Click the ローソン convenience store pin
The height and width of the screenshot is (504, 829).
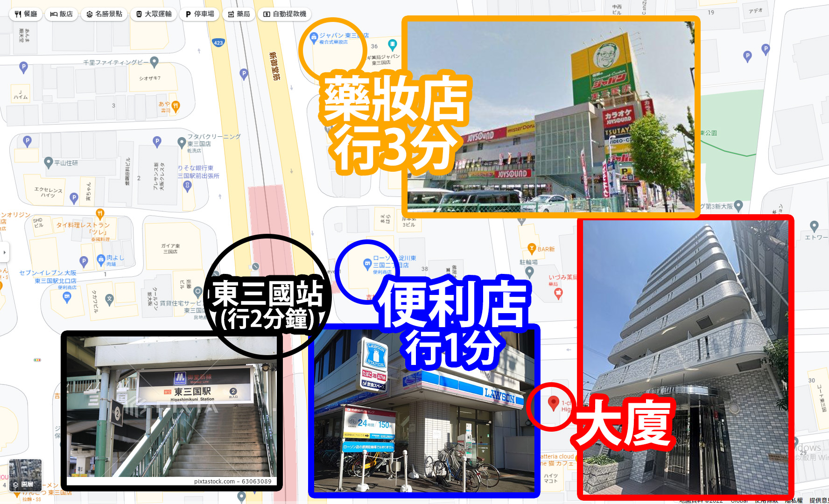pyautogui.click(x=367, y=264)
